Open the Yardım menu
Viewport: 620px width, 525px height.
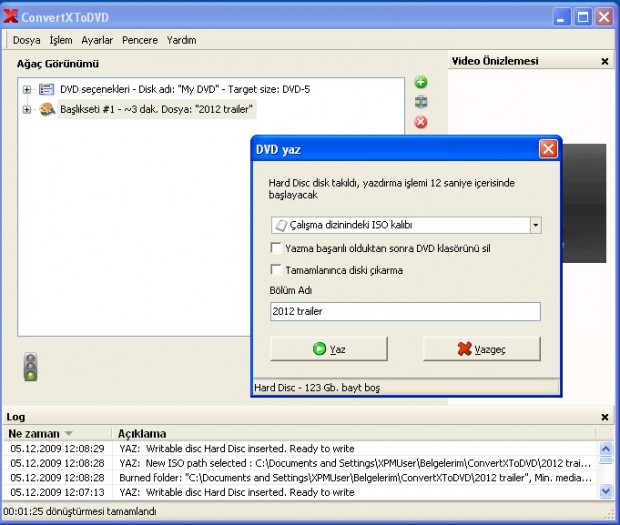click(x=181, y=40)
